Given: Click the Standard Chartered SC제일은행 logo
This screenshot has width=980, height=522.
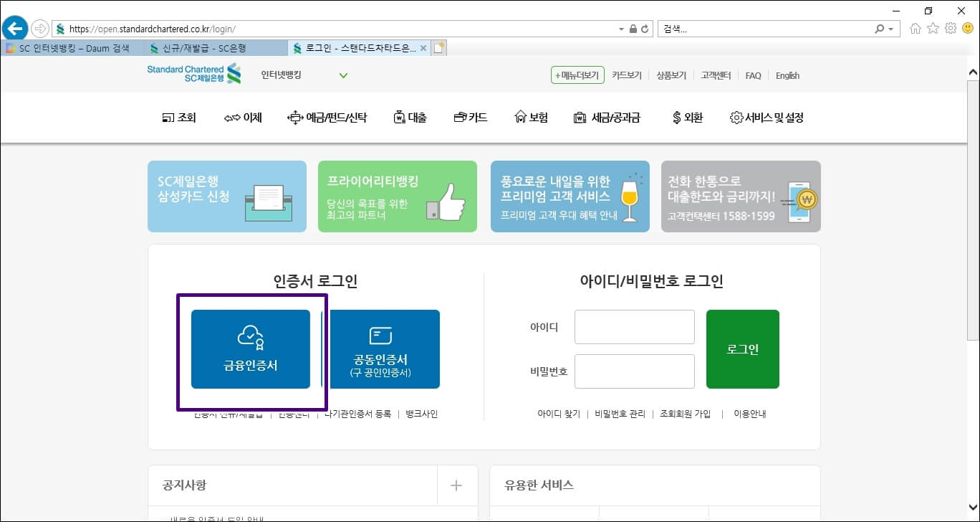Looking at the screenshot, I should (x=194, y=74).
